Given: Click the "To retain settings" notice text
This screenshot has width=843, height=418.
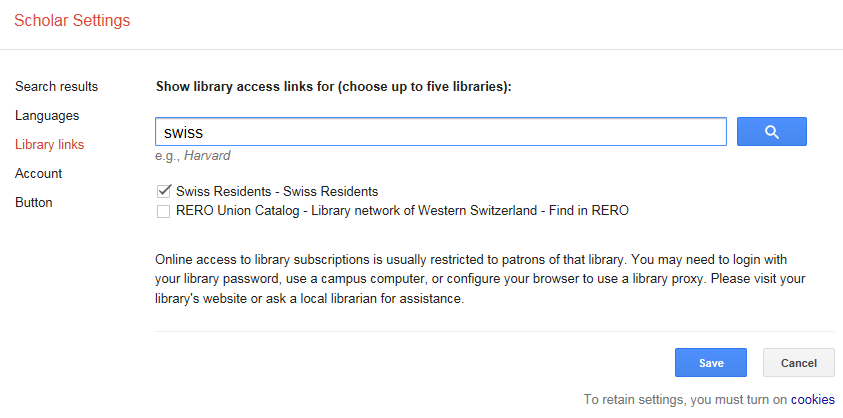Looking at the screenshot, I should [x=685, y=400].
